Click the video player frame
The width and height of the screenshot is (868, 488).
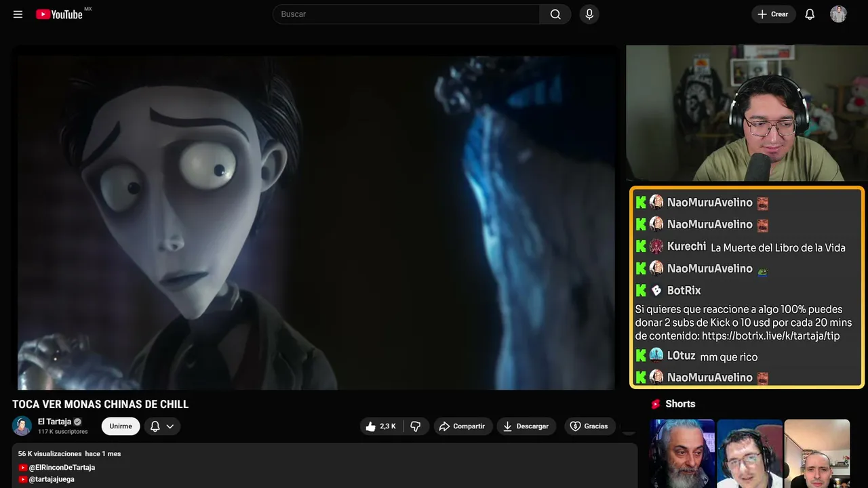(317, 222)
